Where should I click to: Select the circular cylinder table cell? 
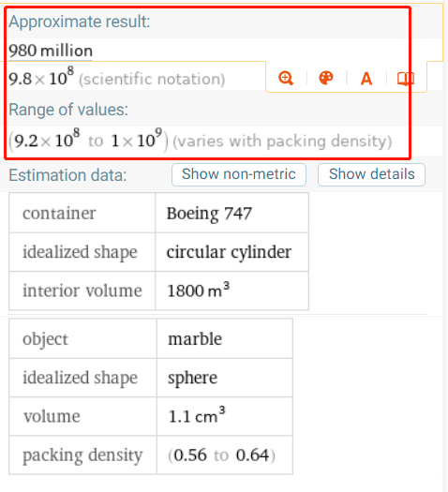pyautogui.click(x=231, y=252)
